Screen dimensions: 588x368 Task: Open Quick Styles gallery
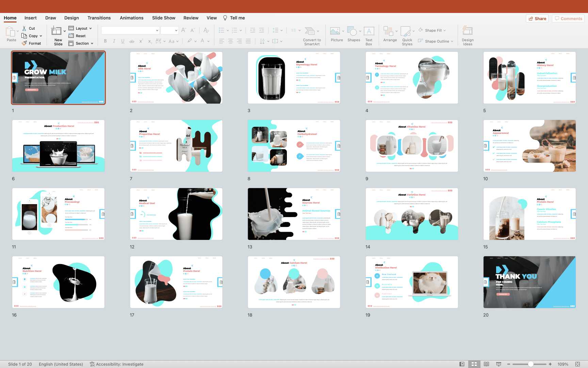pos(406,31)
